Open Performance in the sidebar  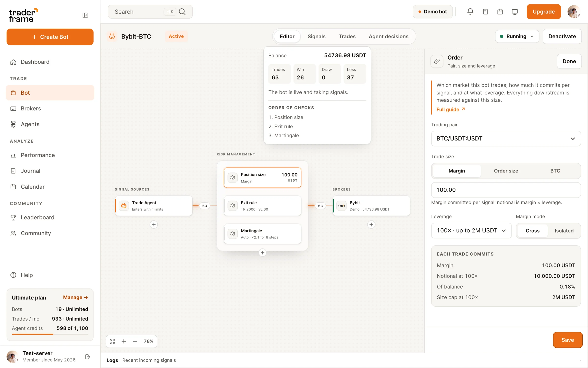pos(50,155)
